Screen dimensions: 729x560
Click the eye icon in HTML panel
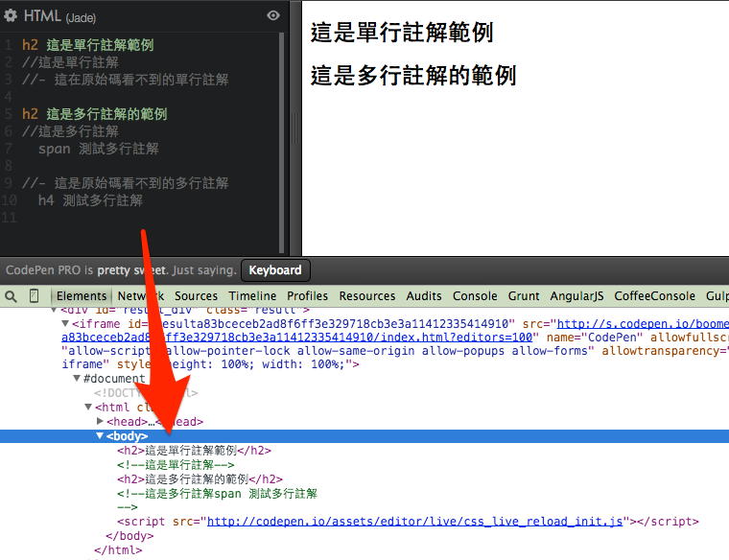pos(273,15)
